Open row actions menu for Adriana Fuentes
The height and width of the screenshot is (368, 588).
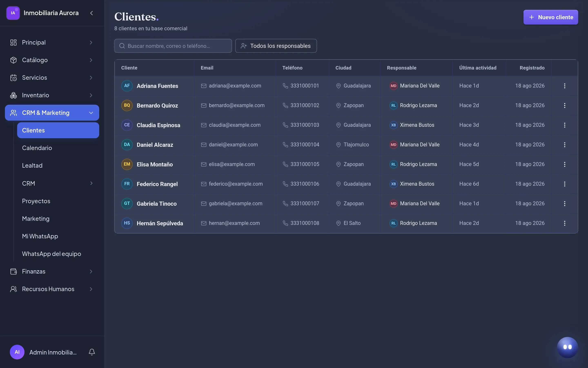point(565,86)
